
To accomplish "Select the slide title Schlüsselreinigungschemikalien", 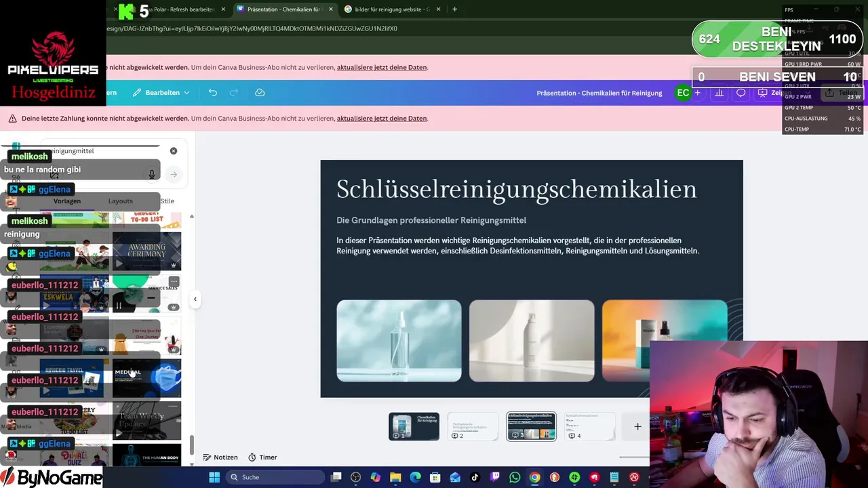I will click(x=517, y=189).
